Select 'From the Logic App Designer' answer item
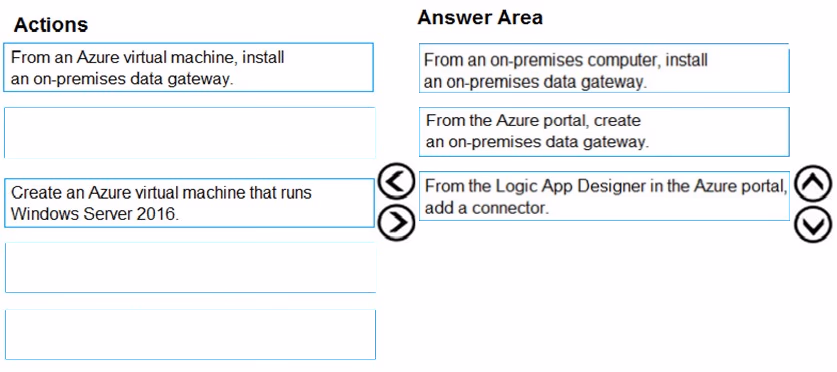The width and height of the screenshot is (837, 372). 604,195
